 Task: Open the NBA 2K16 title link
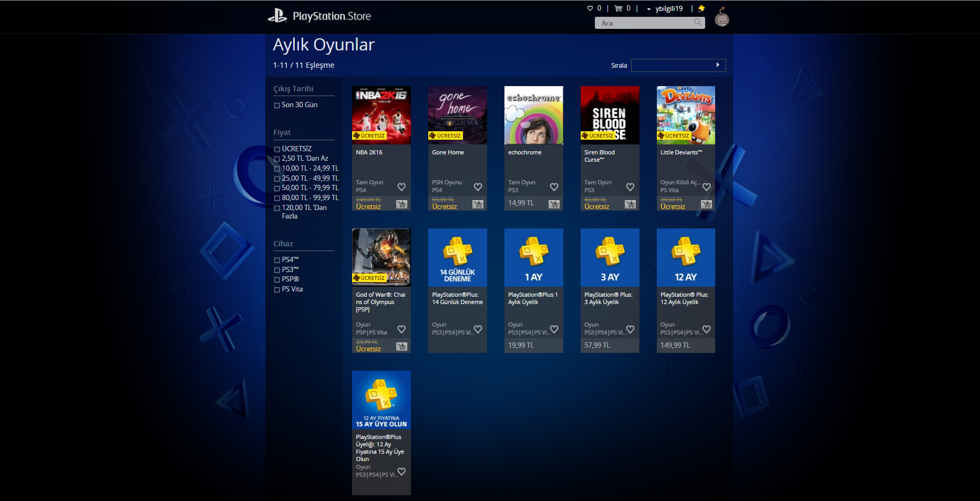click(x=369, y=152)
